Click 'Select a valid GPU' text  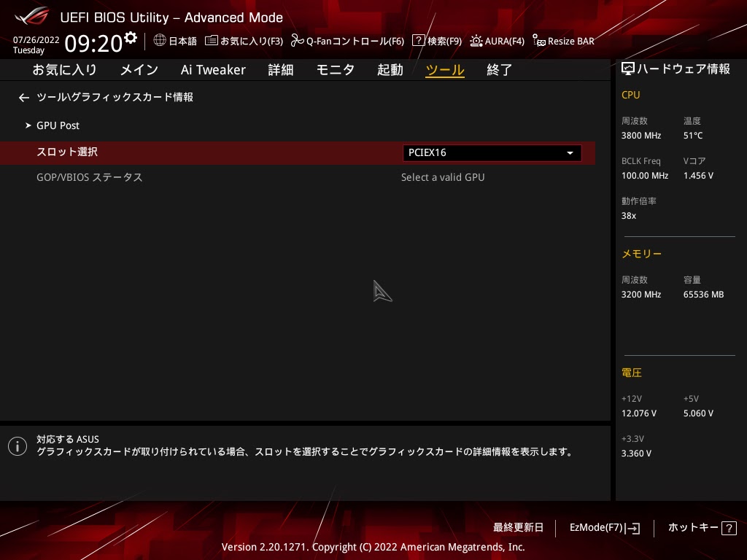[x=443, y=177]
